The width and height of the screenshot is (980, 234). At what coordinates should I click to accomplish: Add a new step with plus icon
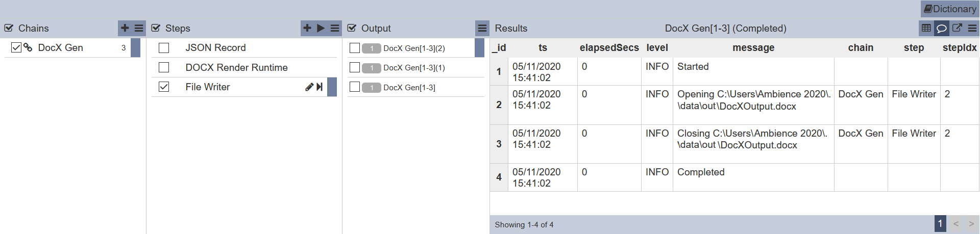click(x=307, y=28)
